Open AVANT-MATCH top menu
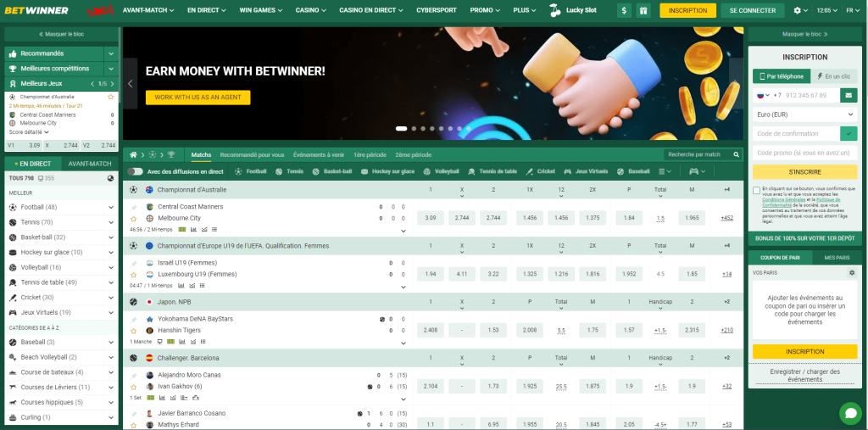This screenshot has height=430, width=868. (x=148, y=10)
